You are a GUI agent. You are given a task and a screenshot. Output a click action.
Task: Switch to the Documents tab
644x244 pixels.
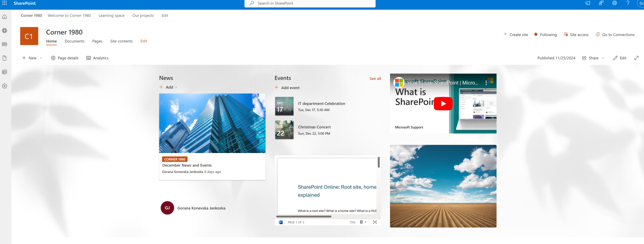point(74,41)
